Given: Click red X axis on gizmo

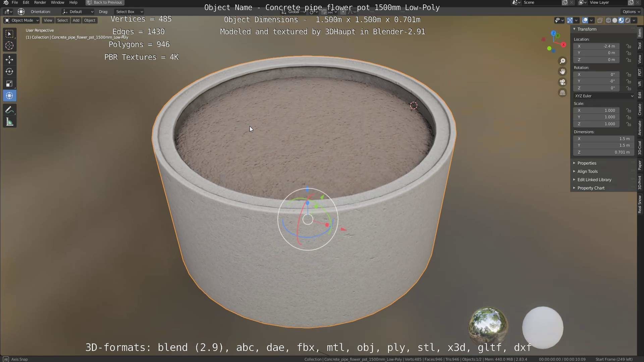Looking at the screenshot, I should 563,45.
